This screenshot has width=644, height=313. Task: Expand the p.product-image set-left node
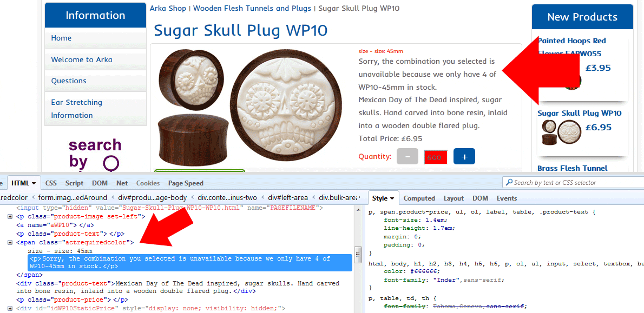click(10, 216)
